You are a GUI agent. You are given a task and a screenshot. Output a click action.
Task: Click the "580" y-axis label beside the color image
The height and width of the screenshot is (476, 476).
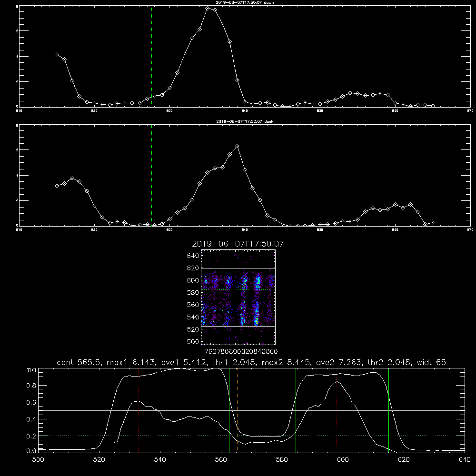click(193, 293)
